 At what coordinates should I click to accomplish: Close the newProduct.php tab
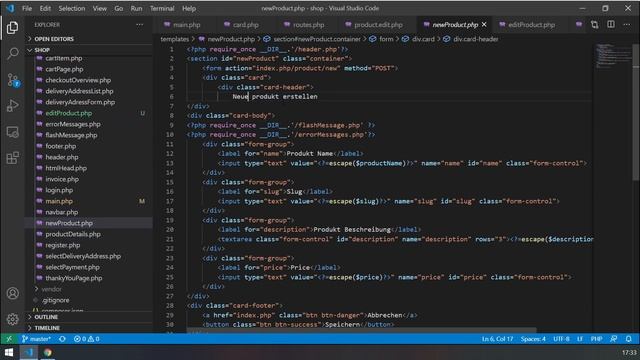(484, 25)
